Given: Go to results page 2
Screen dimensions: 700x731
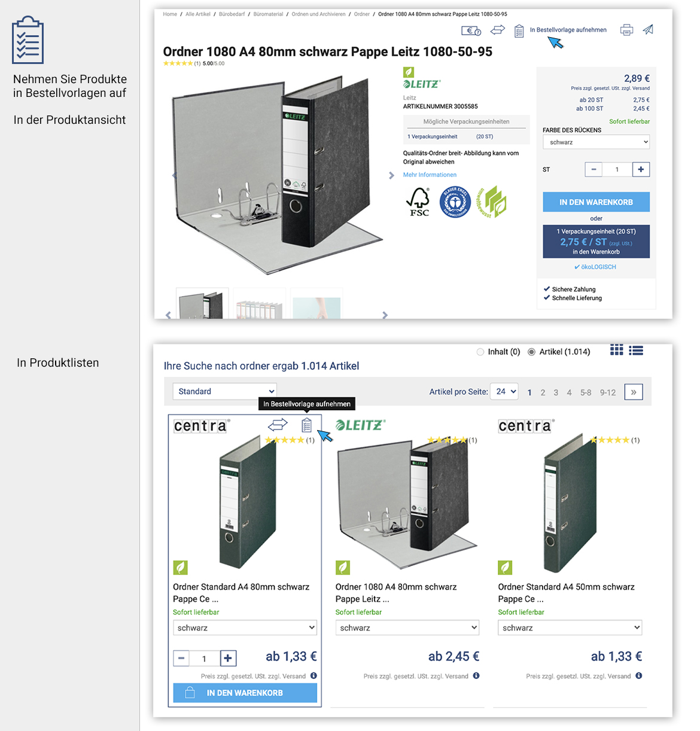Looking at the screenshot, I should coord(543,392).
